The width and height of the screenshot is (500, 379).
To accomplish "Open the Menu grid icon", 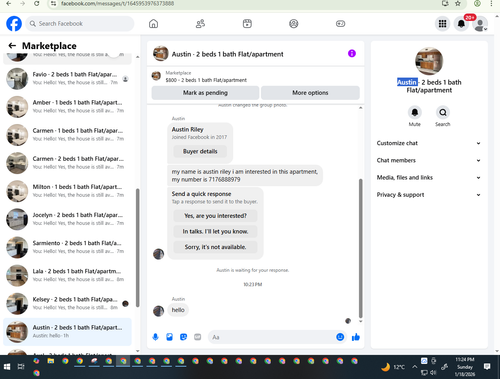I will [442, 24].
